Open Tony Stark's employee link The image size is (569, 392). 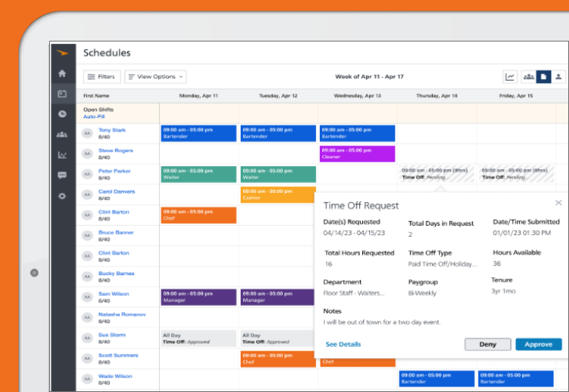(111, 130)
